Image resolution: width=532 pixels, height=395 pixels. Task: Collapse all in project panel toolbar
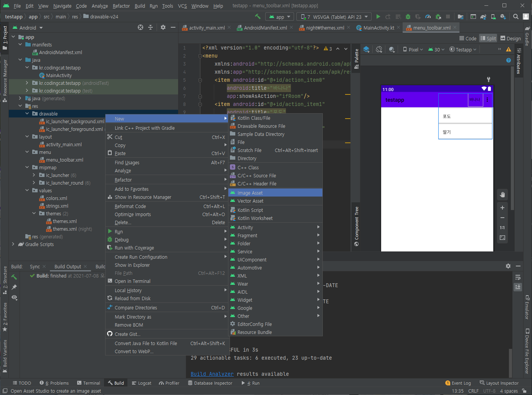point(150,27)
